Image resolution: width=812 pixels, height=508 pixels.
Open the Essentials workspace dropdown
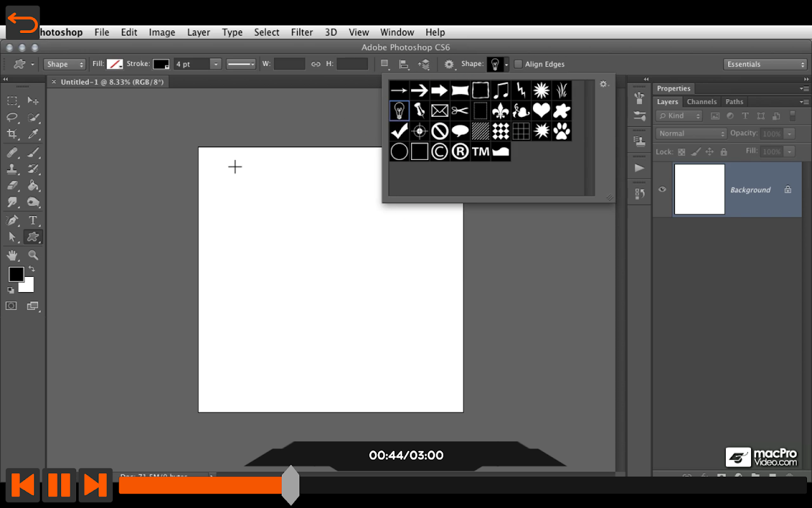point(764,64)
